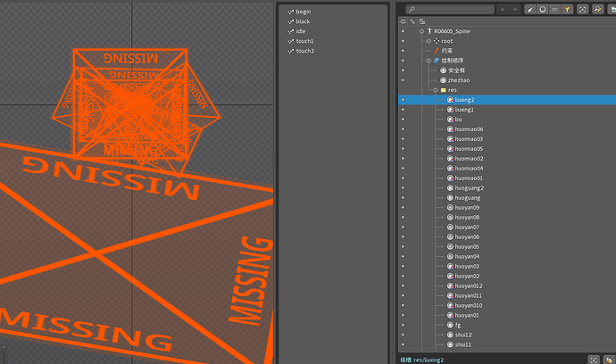Toggle the slots filter circle icon

[542, 9]
